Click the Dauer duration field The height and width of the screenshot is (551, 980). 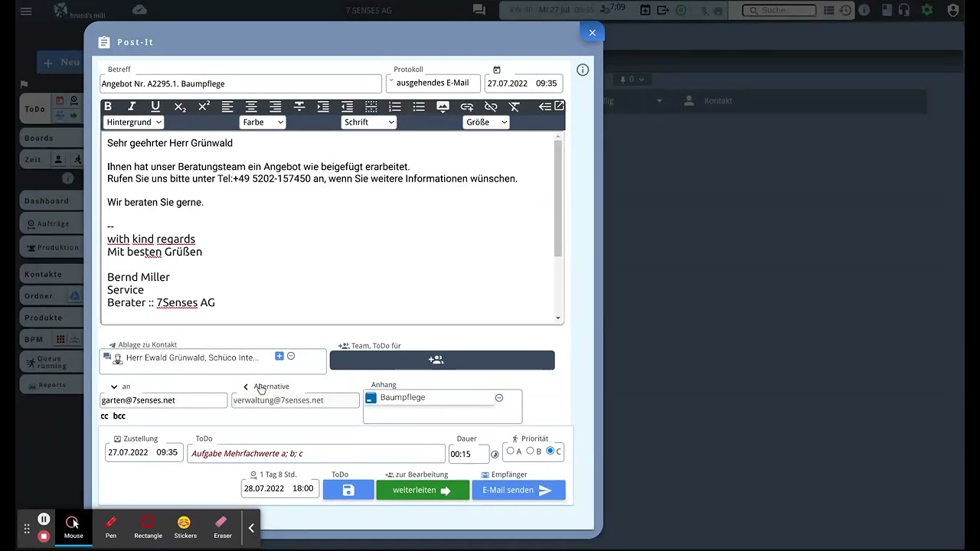tap(469, 454)
